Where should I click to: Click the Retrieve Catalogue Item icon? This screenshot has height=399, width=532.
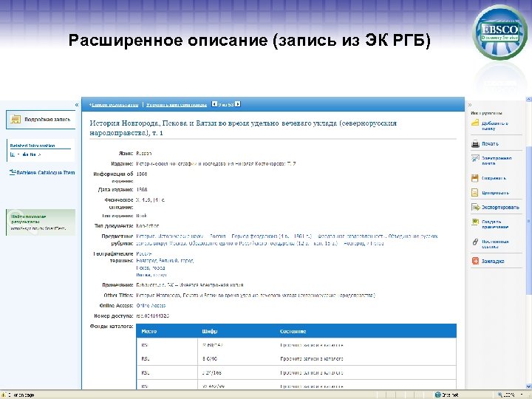pos(13,172)
